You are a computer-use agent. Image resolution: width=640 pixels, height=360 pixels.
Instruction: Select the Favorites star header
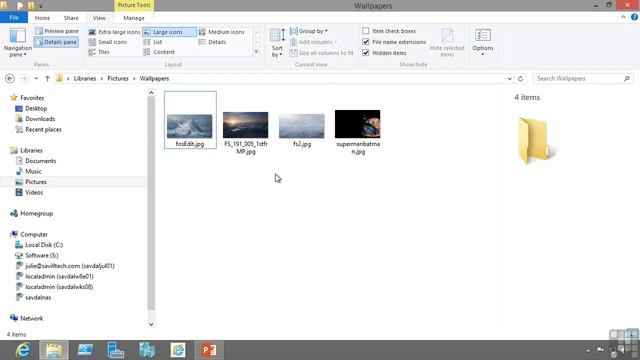pyautogui.click(x=32, y=98)
